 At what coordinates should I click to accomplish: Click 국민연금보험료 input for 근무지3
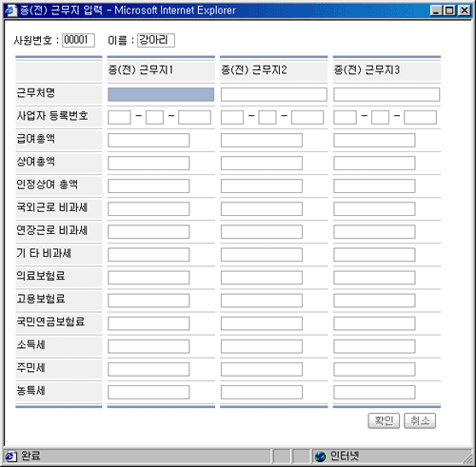click(374, 323)
